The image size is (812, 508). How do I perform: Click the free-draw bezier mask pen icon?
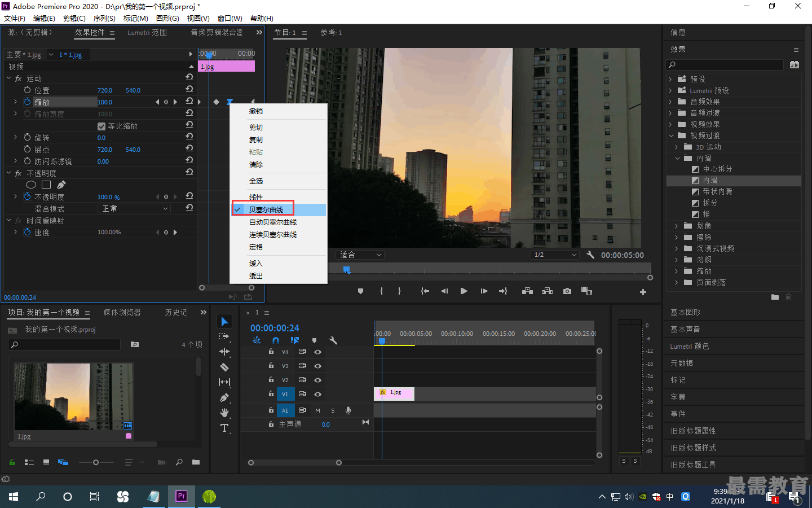tap(61, 185)
